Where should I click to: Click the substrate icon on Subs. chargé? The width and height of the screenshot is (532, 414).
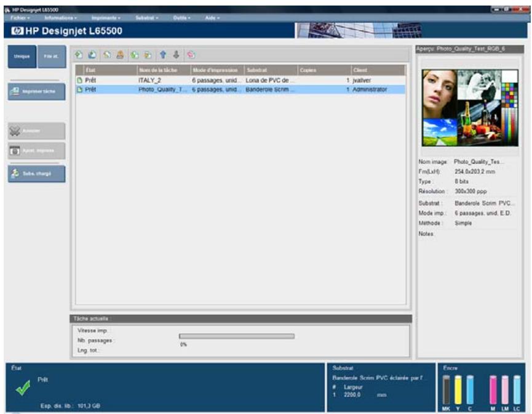15,173
